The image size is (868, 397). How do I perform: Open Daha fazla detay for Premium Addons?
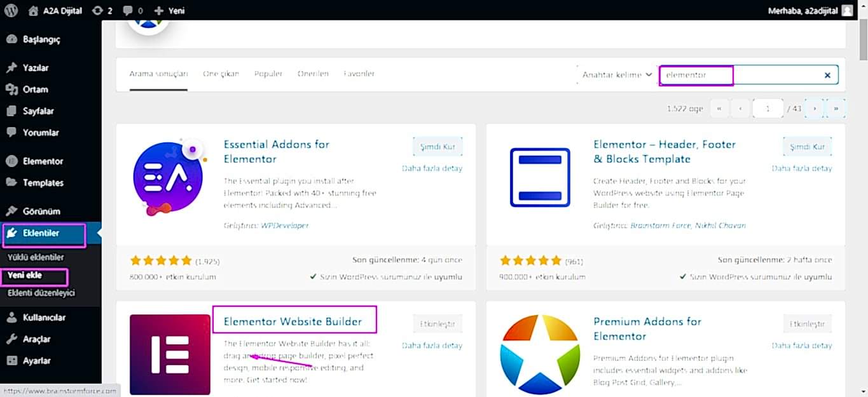(801, 346)
